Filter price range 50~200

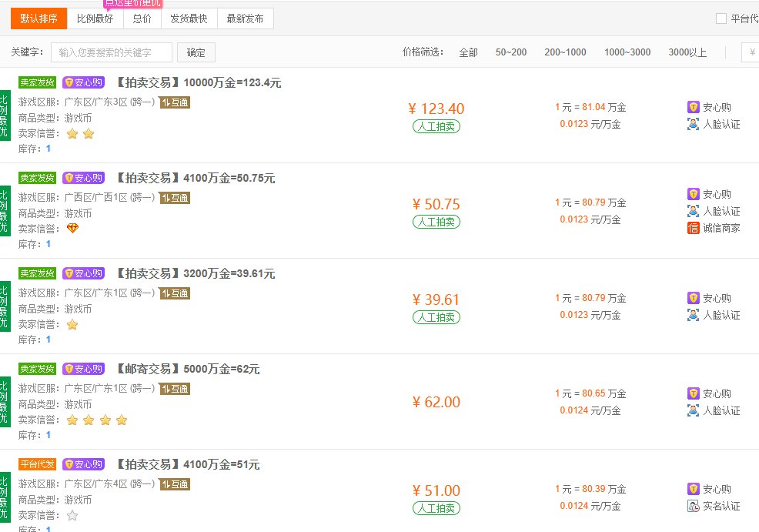510,52
